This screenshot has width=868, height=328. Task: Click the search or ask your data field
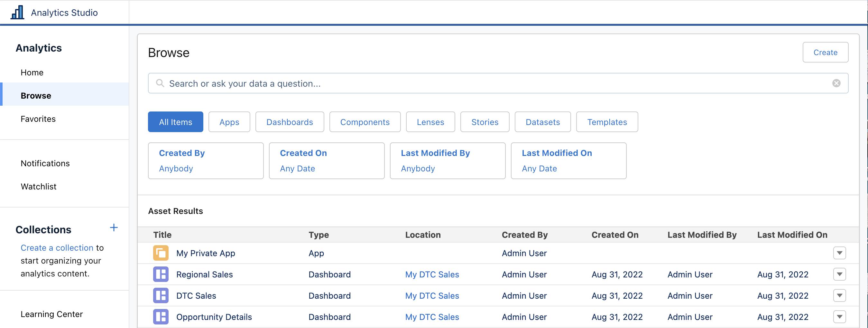(x=498, y=83)
